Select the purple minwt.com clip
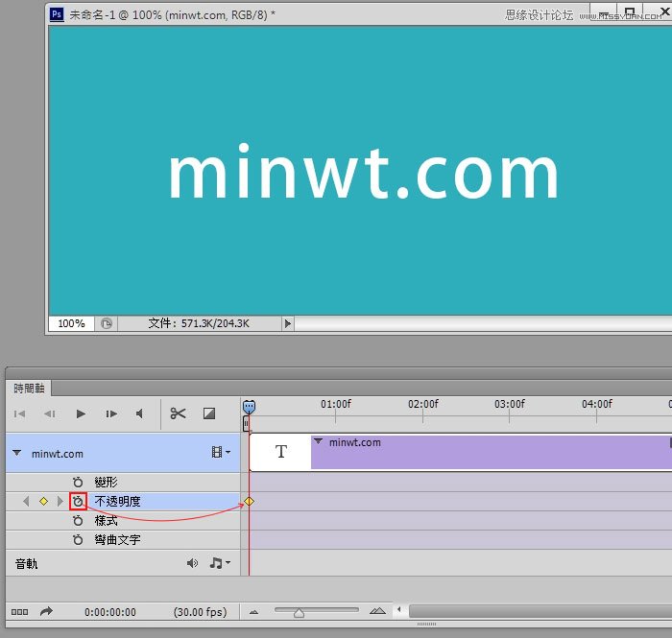The width and height of the screenshot is (672, 638). (x=492, y=452)
